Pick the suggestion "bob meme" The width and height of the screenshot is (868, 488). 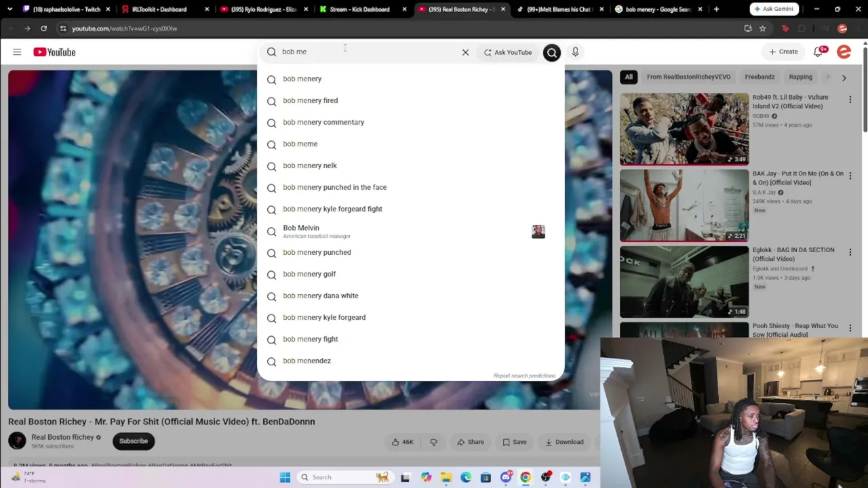(x=410, y=144)
